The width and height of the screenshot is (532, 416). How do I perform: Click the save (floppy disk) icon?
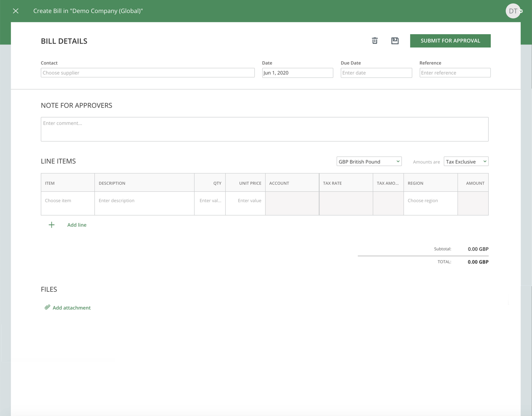pyautogui.click(x=394, y=41)
